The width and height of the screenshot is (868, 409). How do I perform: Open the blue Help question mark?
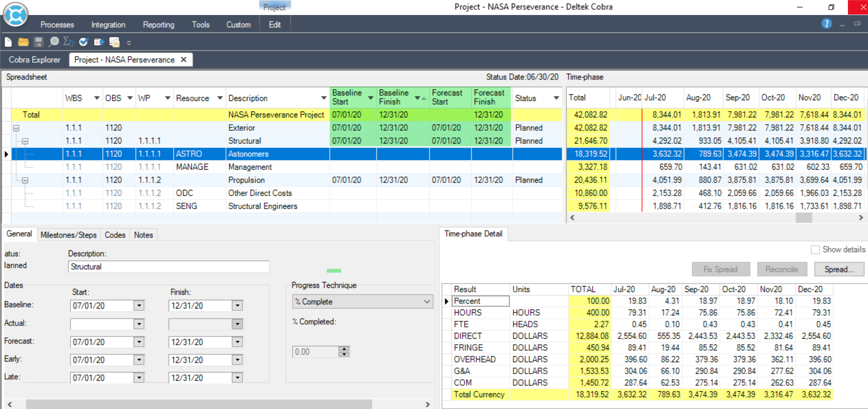(x=826, y=24)
